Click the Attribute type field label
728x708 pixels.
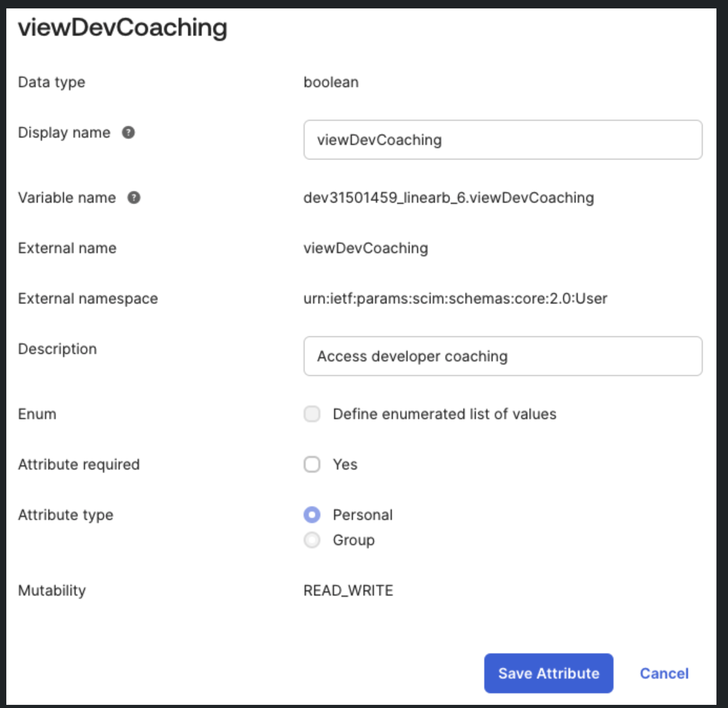[x=66, y=515]
